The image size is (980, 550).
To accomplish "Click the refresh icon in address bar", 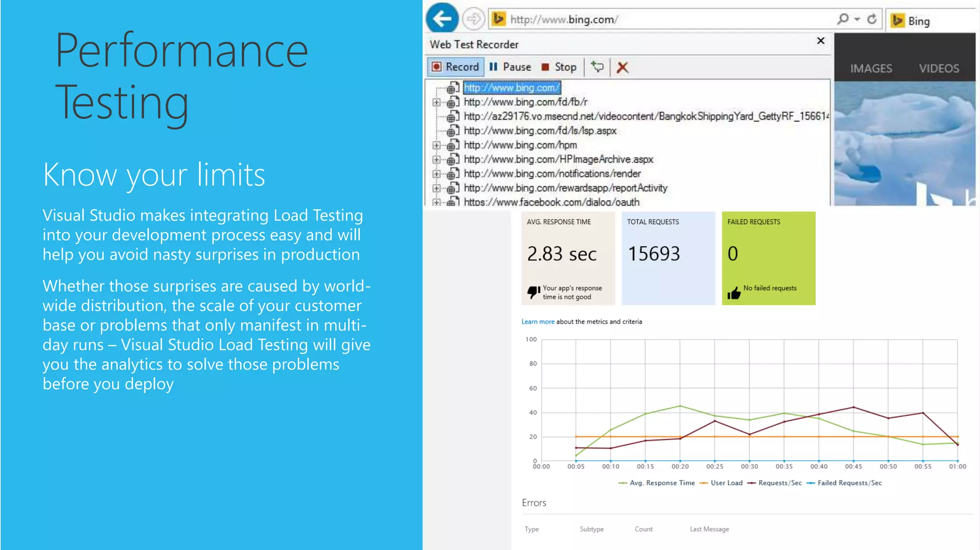I will coord(872,19).
